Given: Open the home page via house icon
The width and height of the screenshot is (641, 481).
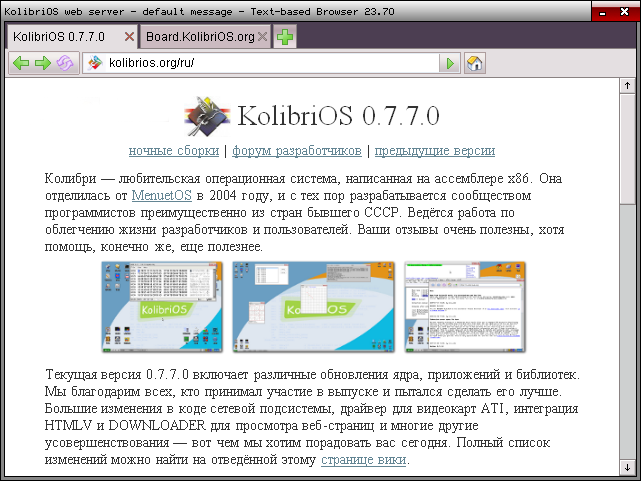Looking at the screenshot, I should point(475,63).
